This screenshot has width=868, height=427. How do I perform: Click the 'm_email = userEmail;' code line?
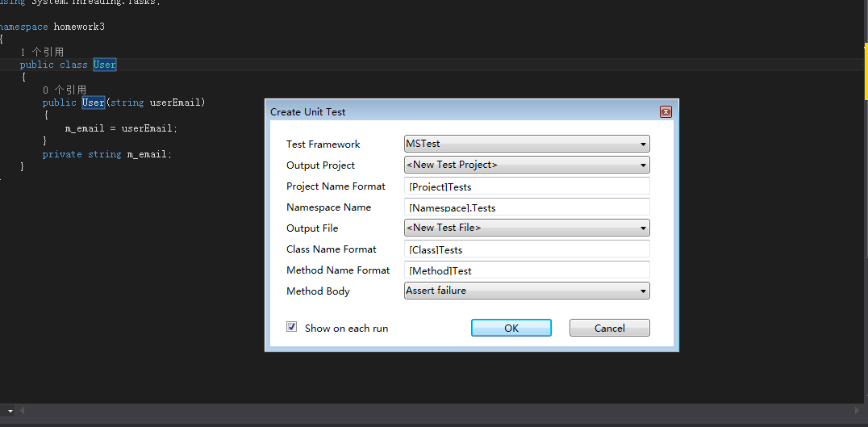[x=121, y=128]
